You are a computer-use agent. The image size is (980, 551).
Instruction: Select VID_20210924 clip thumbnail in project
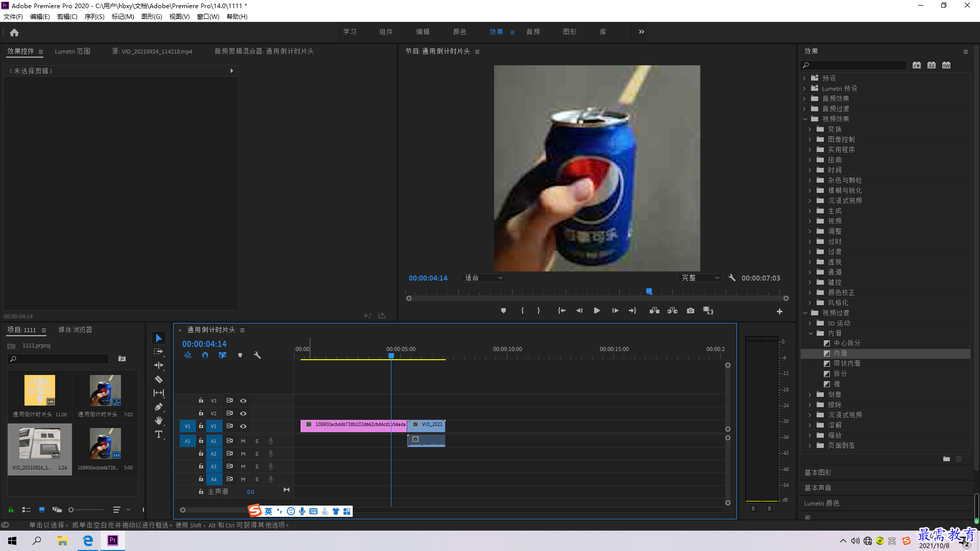click(40, 443)
